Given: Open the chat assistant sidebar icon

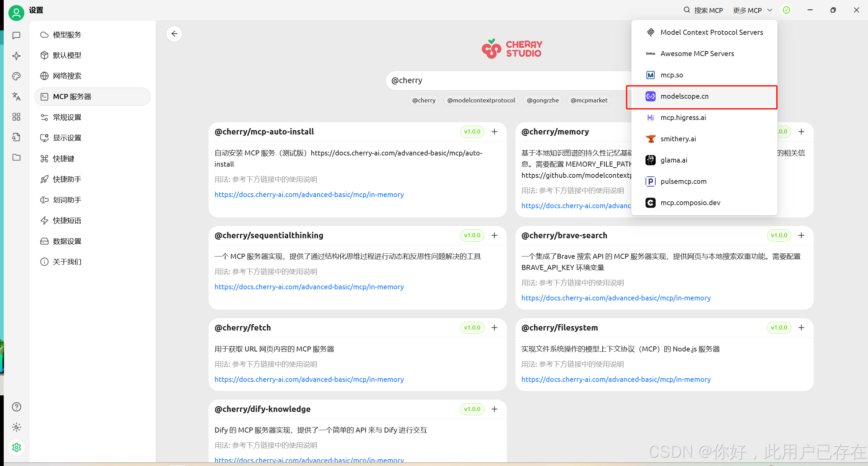Looking at the screenshot, I should (x=16, y=35).
